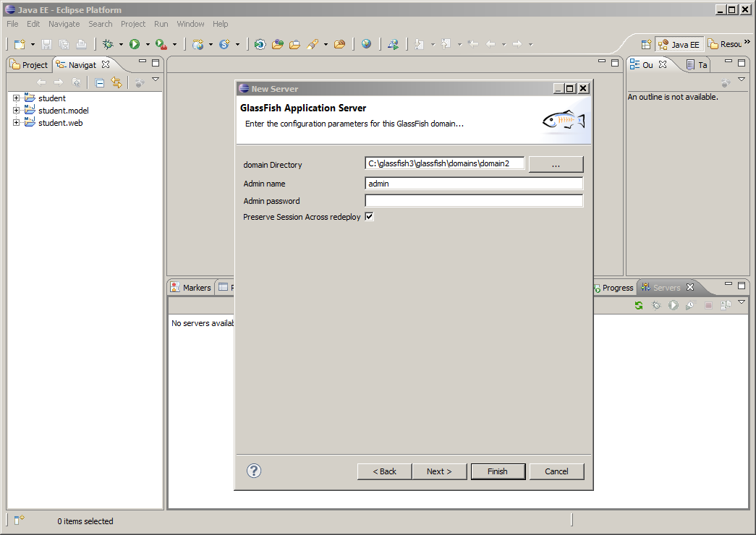756x535 pixels.
Task: Switch to the Progress tab
Action: pos(613,288)
